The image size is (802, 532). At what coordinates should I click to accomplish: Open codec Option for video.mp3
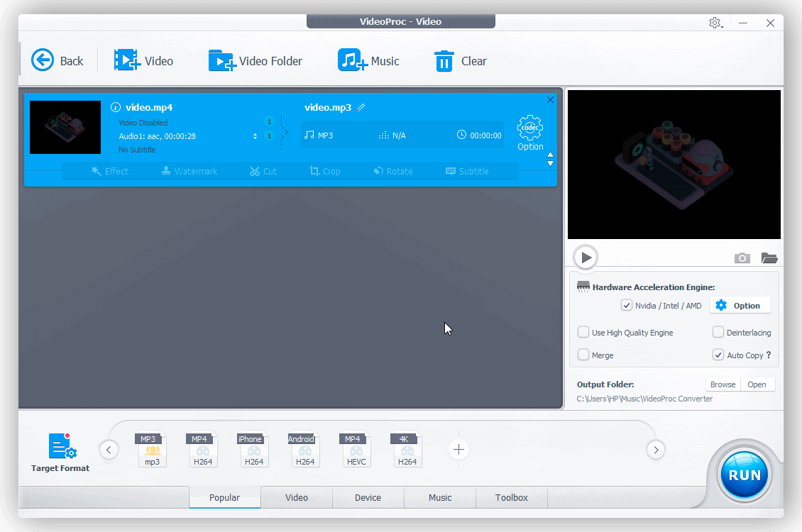[x=530, y=133]
